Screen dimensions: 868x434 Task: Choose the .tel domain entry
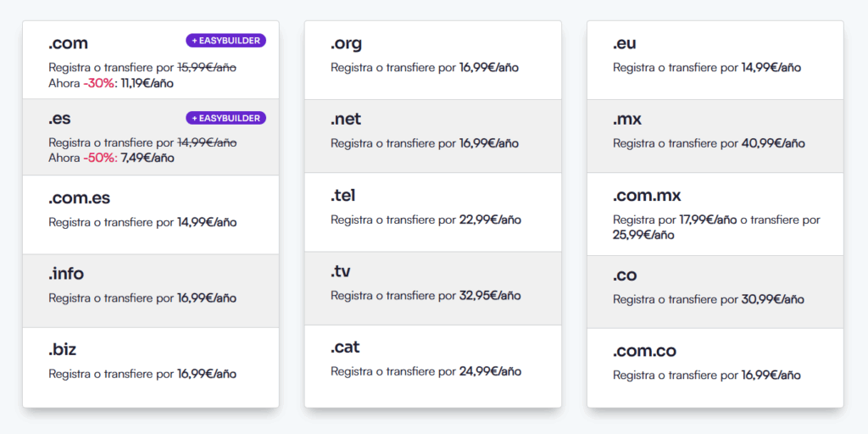343,196
